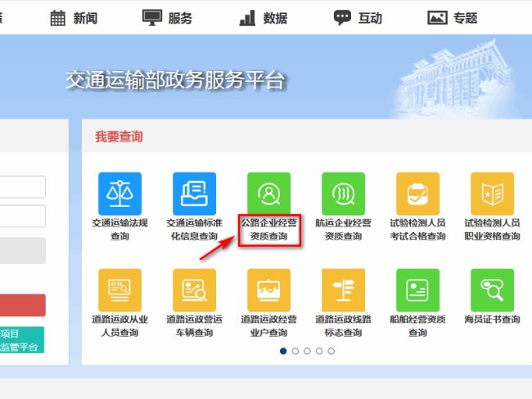Screen dimensions: 532x399
Task: Click the picture icon beside 专题
Action: tap(437, 18)
